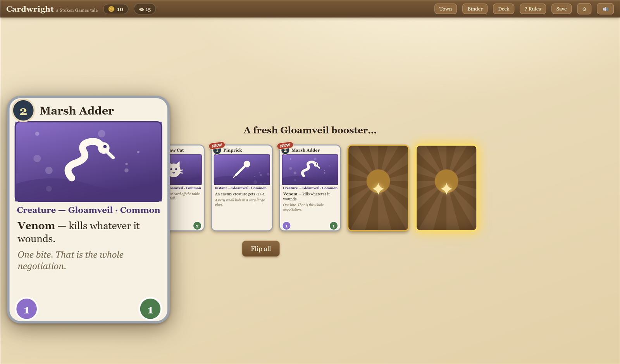
Task: Open the Binder collection
Action: pos(475,9)
